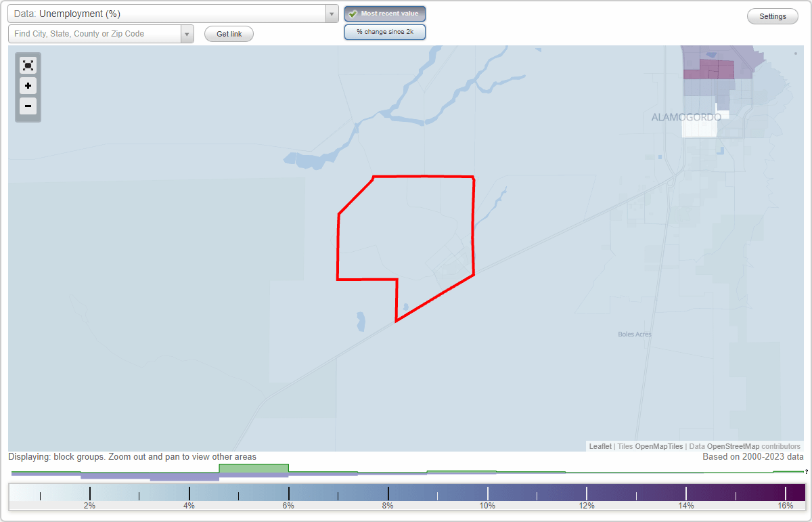
Task: Zoom in with the plus button
Action: click(28, 86)
